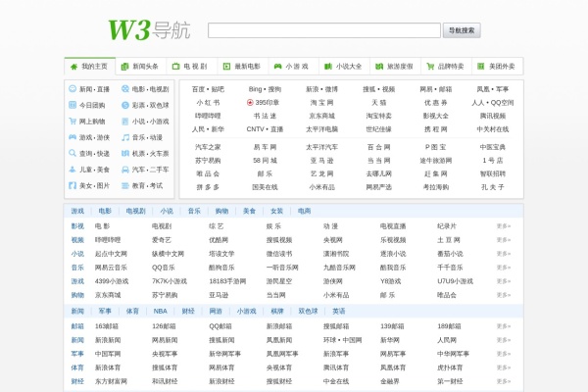588x392 pixels.
Task: Click the 导航搜索 search button
Action: tap(462, 30)
